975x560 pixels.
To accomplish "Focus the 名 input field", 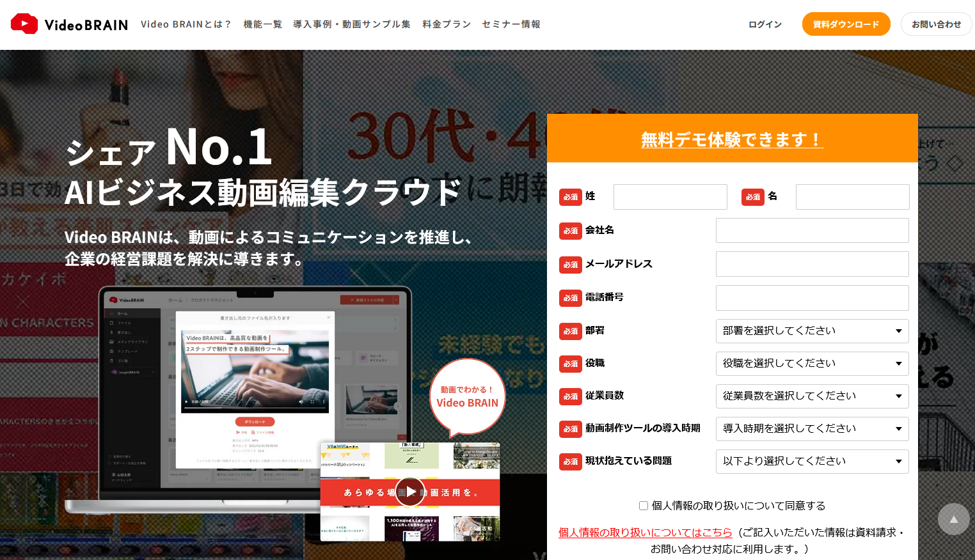I will pos(852,197).
